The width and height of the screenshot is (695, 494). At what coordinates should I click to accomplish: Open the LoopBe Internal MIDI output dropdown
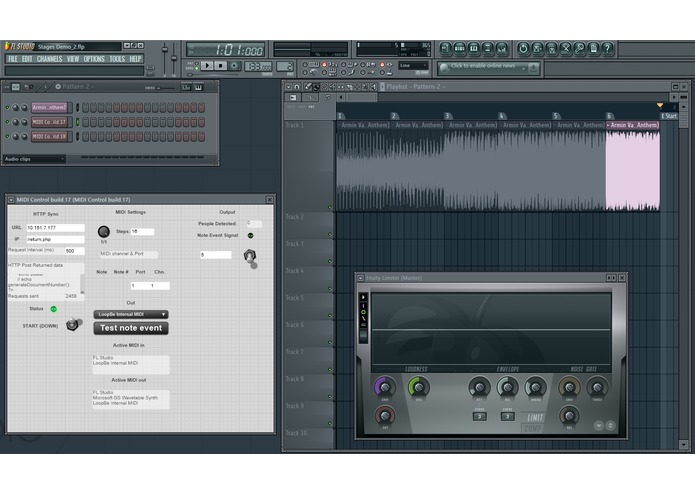(x=131, y=314)
